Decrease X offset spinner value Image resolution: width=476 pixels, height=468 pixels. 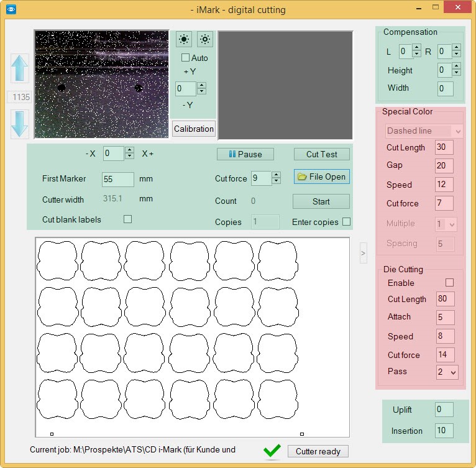pyautogui.click(x=130, y=156)
